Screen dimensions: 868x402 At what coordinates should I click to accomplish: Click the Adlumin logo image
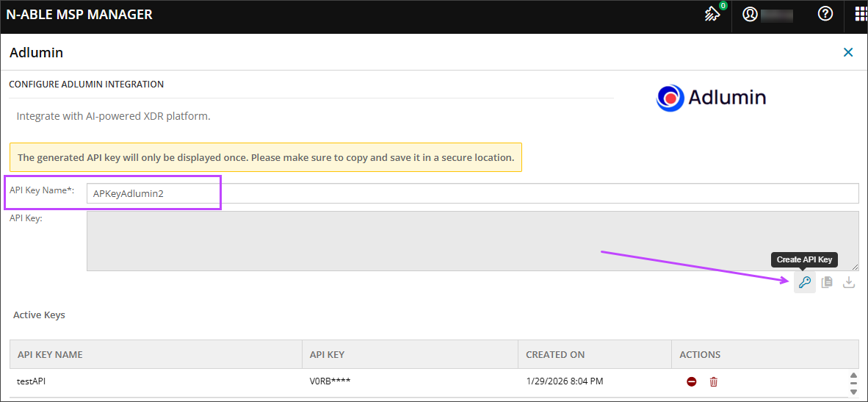tap(711, 98)
